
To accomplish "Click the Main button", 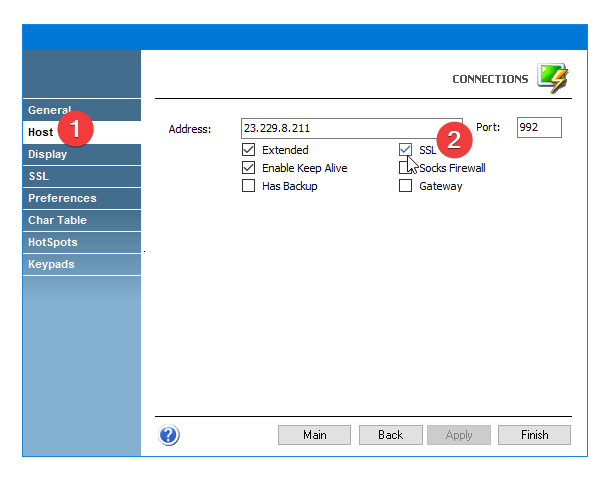I will pos(314,435).
